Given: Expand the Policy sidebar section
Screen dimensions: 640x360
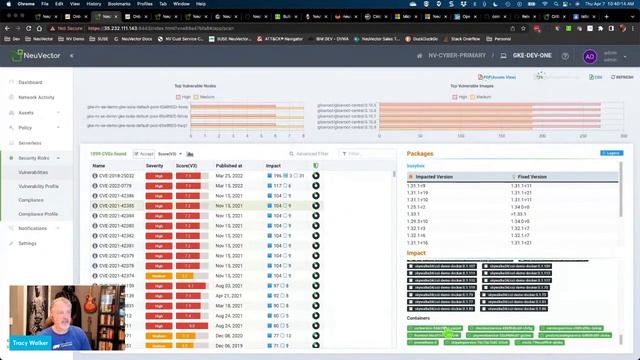Looking at the screenshot, I should coord(58,127).
